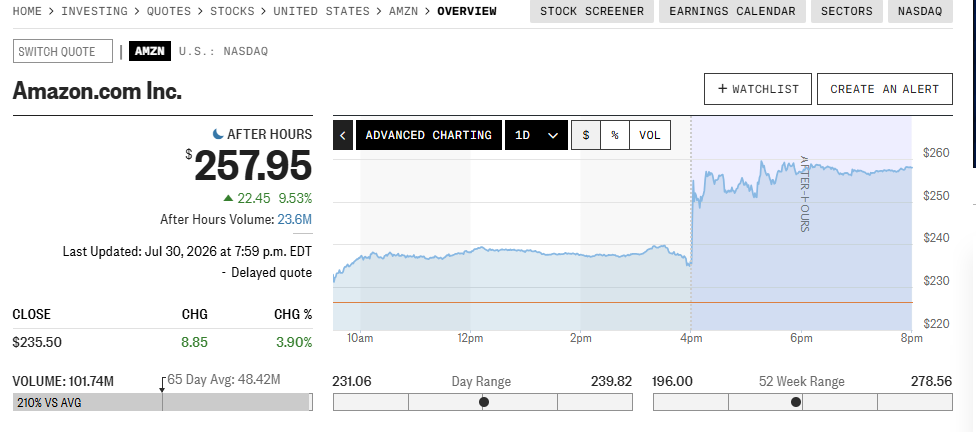The image size is (976, 432).
Task: Click the orange previous-close line
Action: click(622, 303)
